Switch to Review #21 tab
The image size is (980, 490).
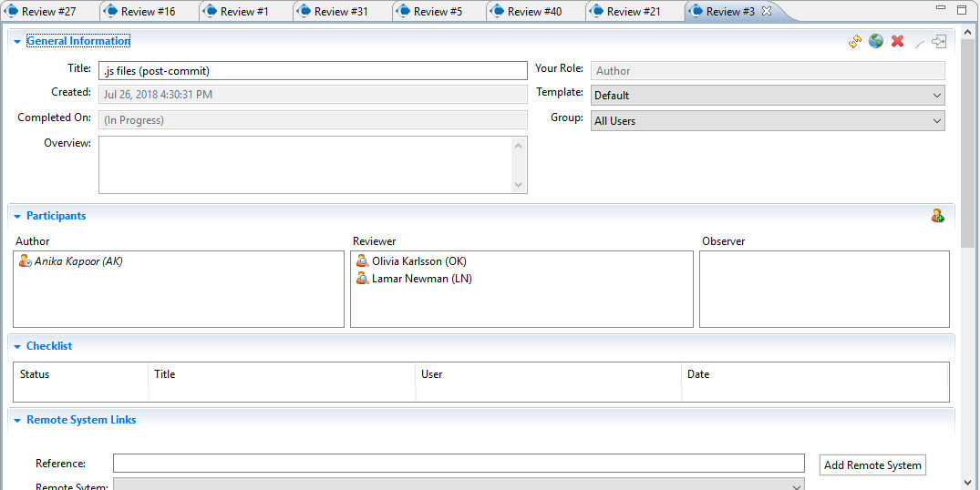point(634,11)
